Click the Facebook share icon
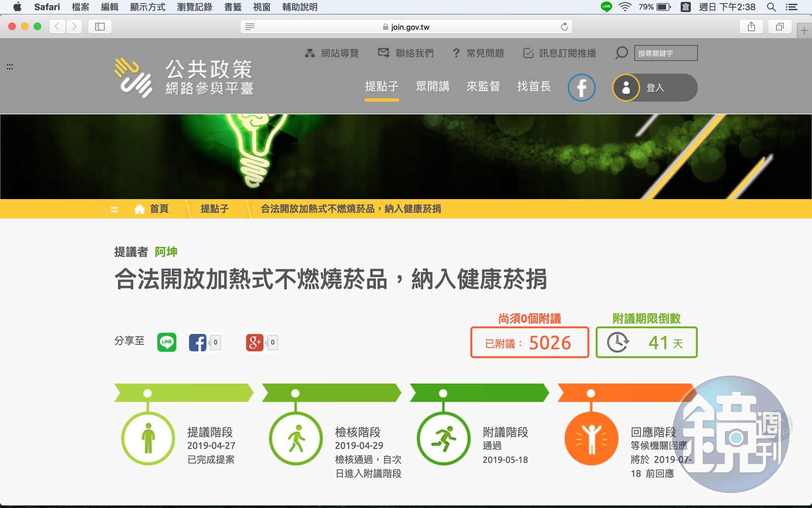812x508 pixels. pyautogui.click(x=197, y=342)
